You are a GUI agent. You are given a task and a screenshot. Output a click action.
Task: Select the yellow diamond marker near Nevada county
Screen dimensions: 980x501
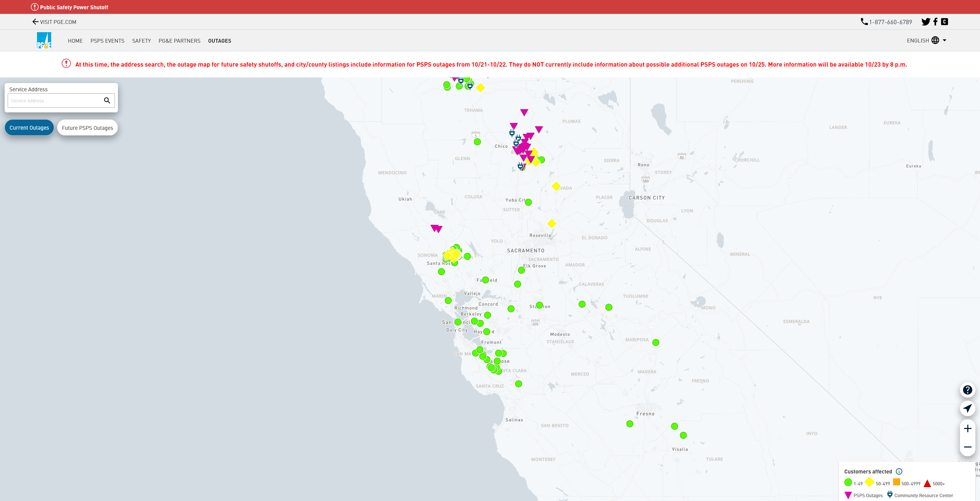pos(556,186)
